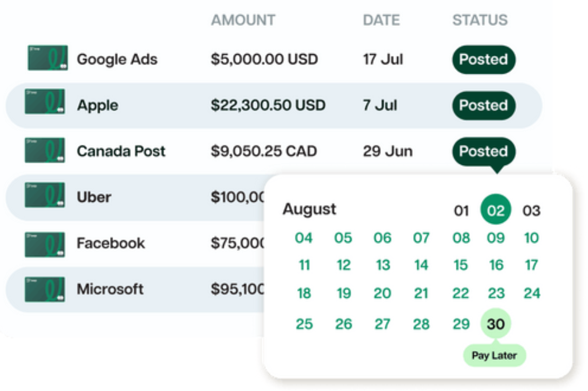Click the Microsoft card icon

[x=45, y=289]
